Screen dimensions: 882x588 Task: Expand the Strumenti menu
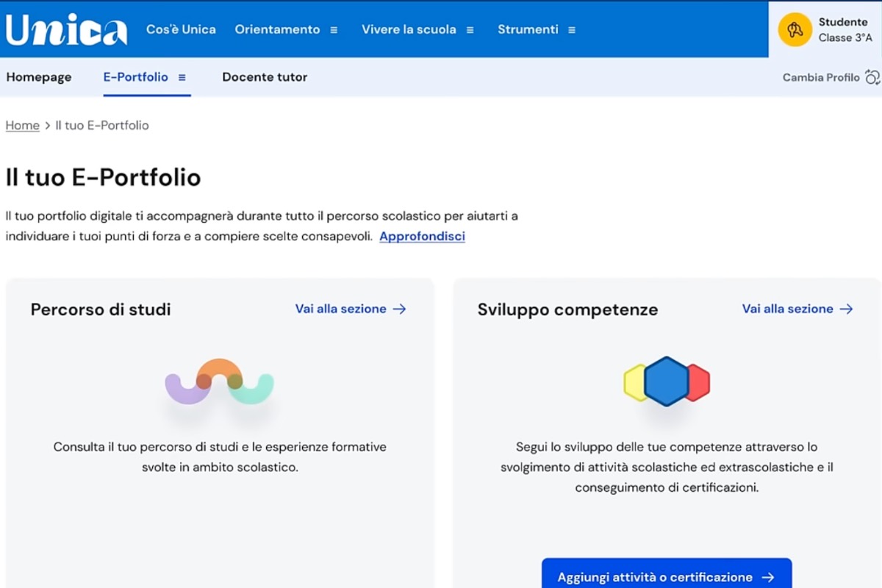click(572, 30)
